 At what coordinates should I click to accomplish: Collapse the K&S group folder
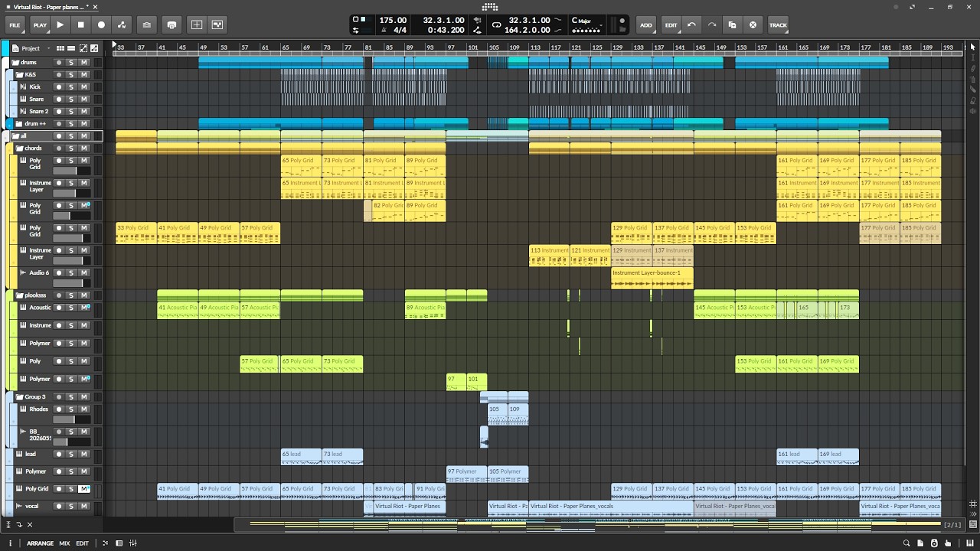pyautogui.click(x=21, y=75)
